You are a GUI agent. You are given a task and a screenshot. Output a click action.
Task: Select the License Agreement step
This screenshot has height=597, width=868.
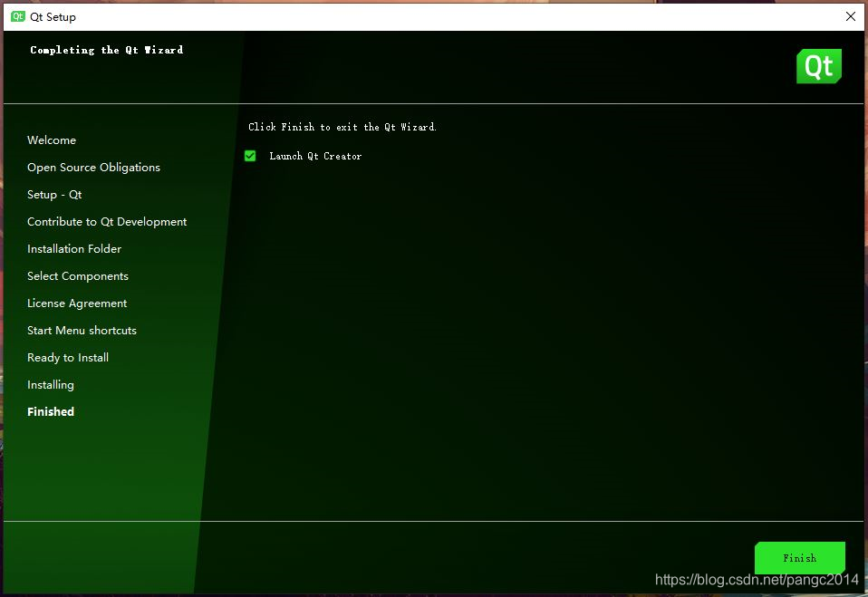[77, 303]
